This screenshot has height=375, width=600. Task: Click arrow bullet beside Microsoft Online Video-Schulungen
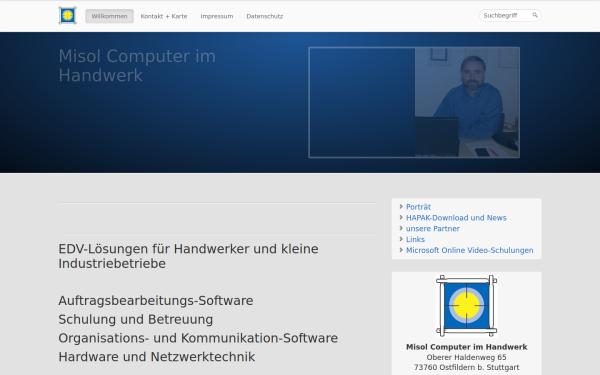pos(401,250)
